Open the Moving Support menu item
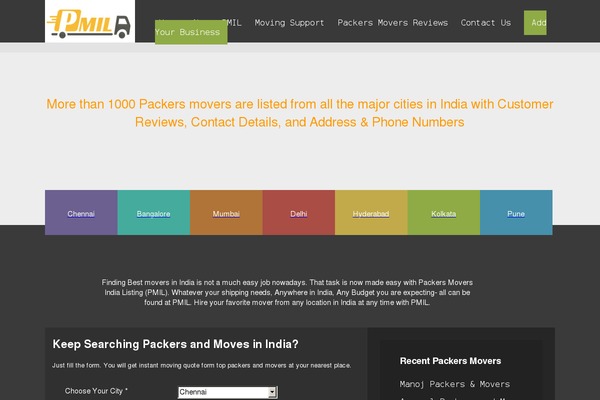This screenshot has width=600, height=400. pyautogui.click(x=289, y=23)
